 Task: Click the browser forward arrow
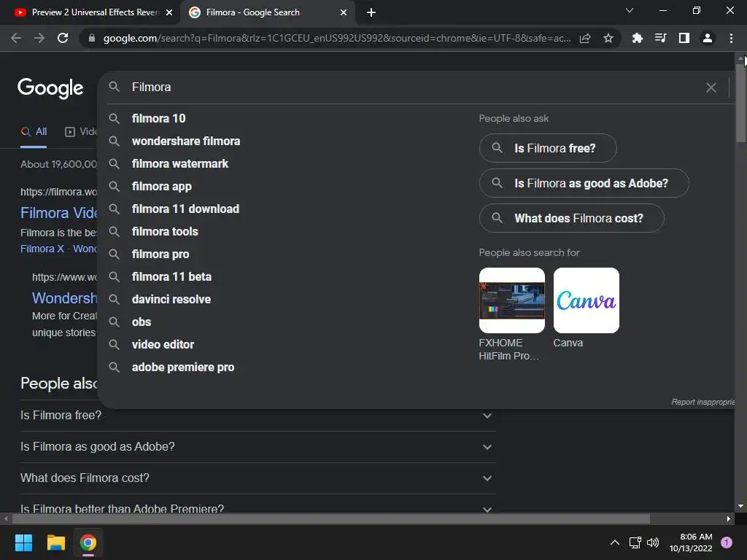[39, 38]
